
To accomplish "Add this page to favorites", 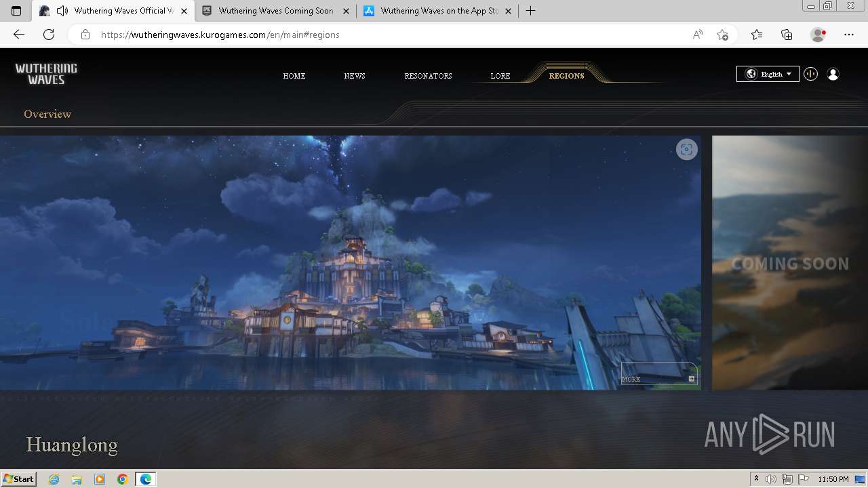I will tap(722, 35).
